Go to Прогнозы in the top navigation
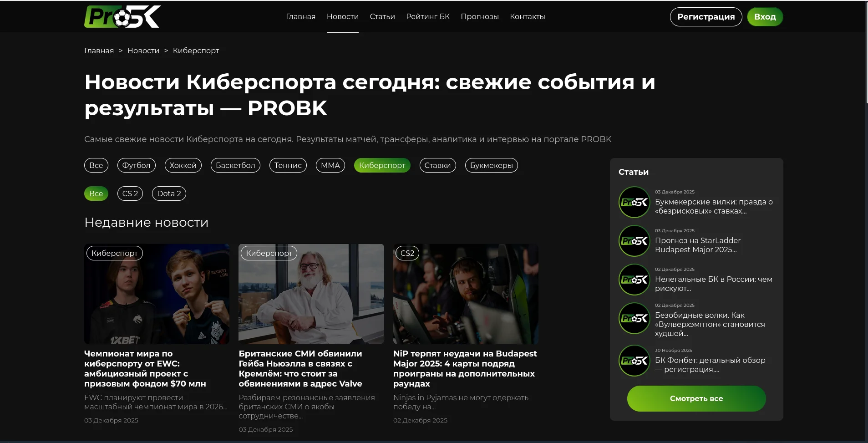This screenshot has height=443, width=868. click(479, 16)
